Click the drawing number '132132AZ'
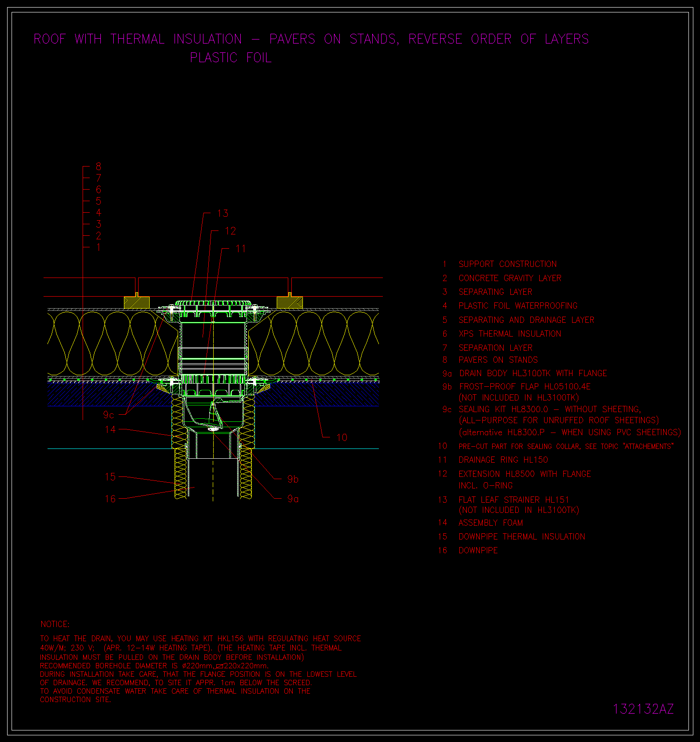 tap(643, 709)
